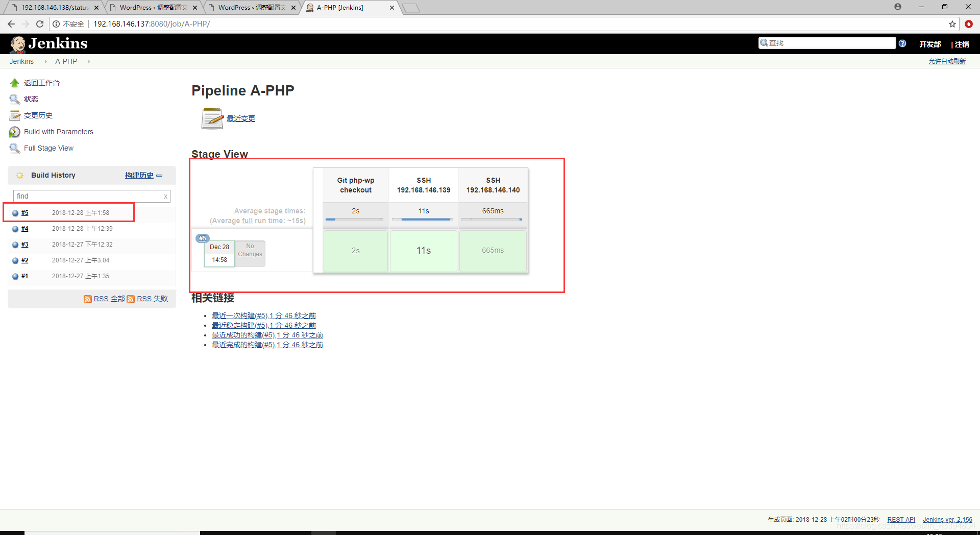The image size is (980, 535).
Task: Click the 11s SSH 192.168.146.139 stage cell
Action: pos(424,251)
